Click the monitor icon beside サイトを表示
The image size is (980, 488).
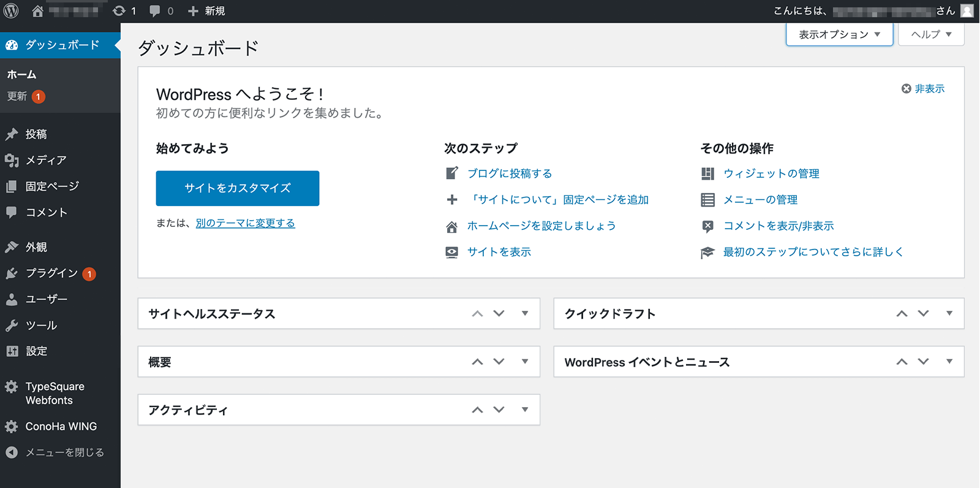coord(451,253)
